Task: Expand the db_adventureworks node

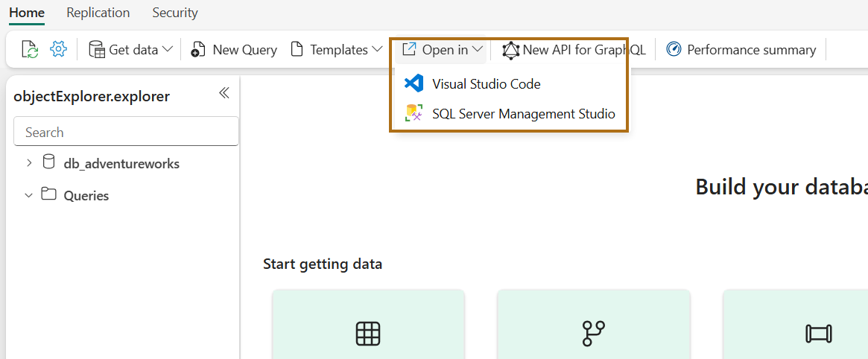Action: pos(29,163)
